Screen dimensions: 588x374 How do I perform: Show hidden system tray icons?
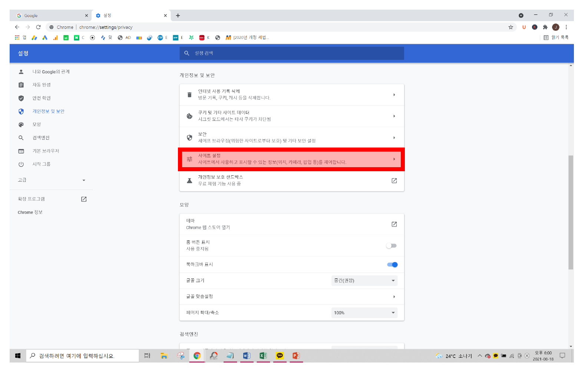coord(480,356)
